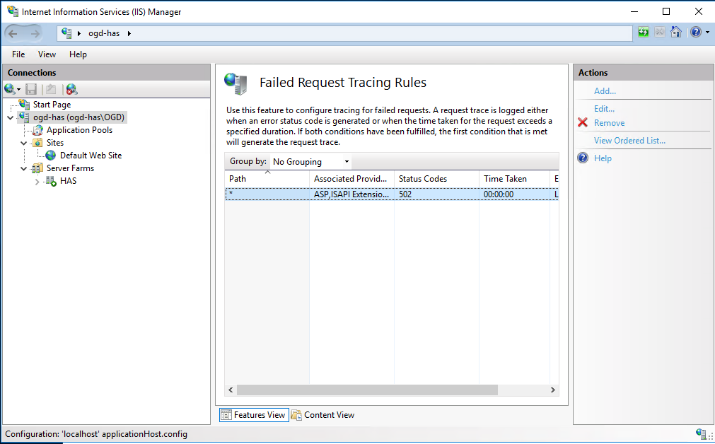Screen dimensions: 715x444
Task: Click the Application Pools icon
Action: pos(37,130)
